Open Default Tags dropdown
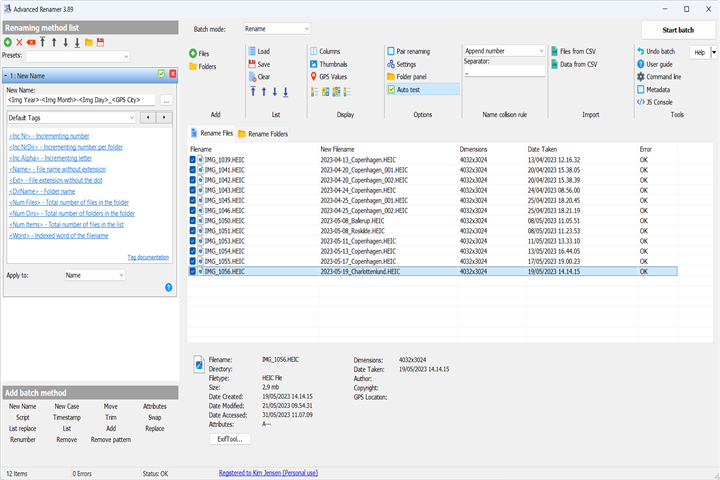720x480 pixels. (71, 118)
